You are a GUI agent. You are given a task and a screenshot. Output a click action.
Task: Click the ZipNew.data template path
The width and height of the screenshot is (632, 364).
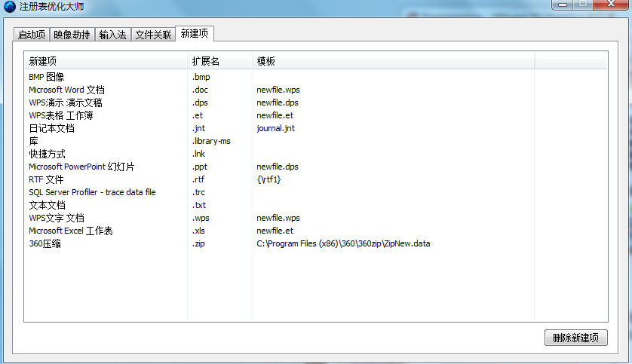pyautogui.click(x=343, y=243)
